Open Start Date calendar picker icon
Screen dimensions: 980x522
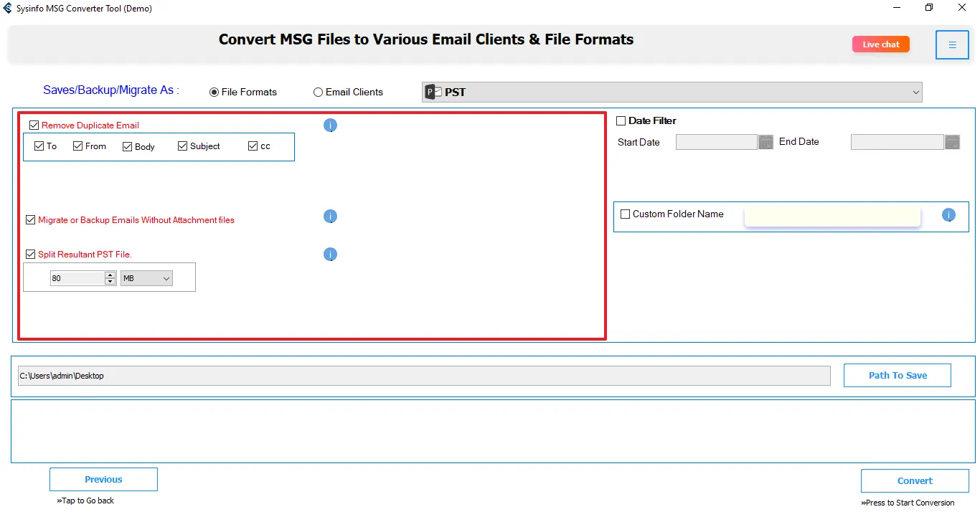pos(765,142)
